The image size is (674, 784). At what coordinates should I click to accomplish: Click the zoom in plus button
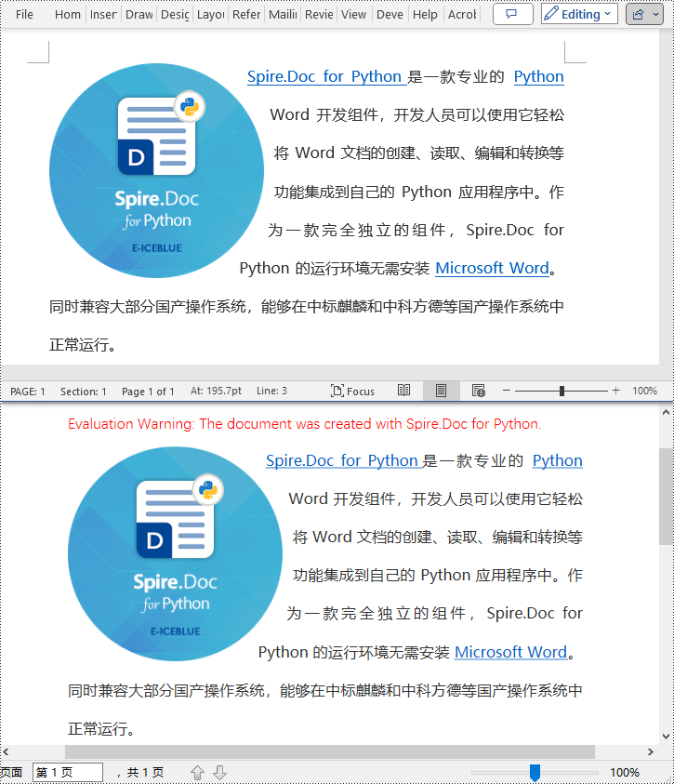(x=616, y=391)
